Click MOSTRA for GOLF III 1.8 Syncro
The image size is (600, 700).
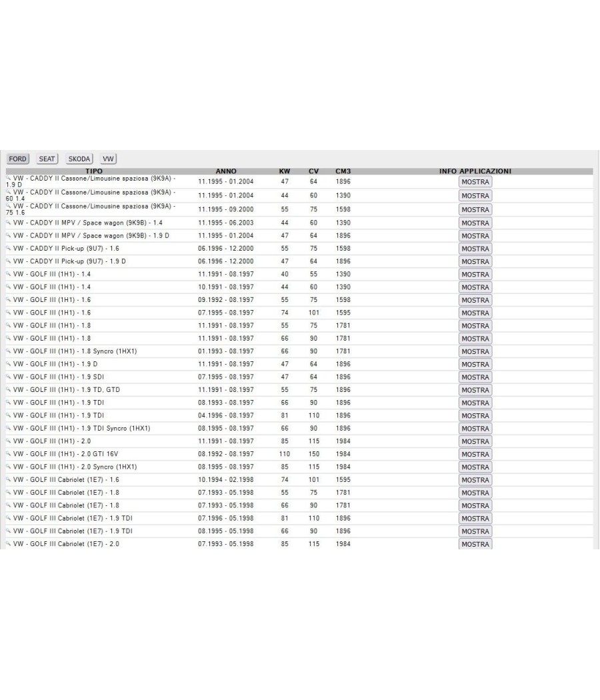(x=475, y=351)
